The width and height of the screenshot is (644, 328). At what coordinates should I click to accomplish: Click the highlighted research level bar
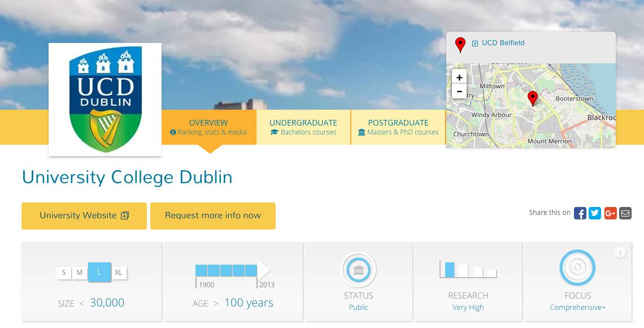click(450, 270)
